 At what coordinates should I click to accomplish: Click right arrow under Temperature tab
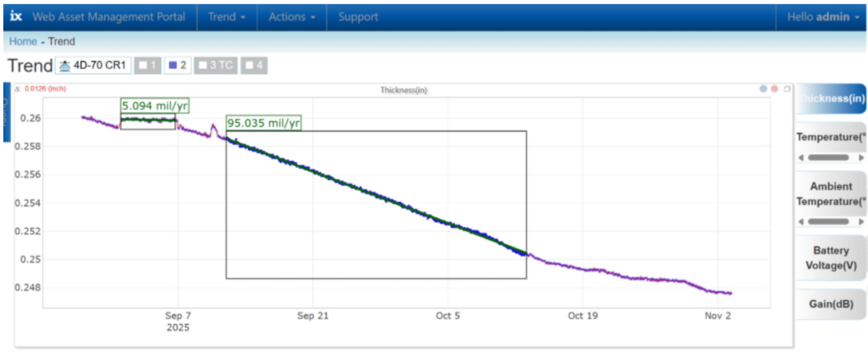tap(861, 158)
